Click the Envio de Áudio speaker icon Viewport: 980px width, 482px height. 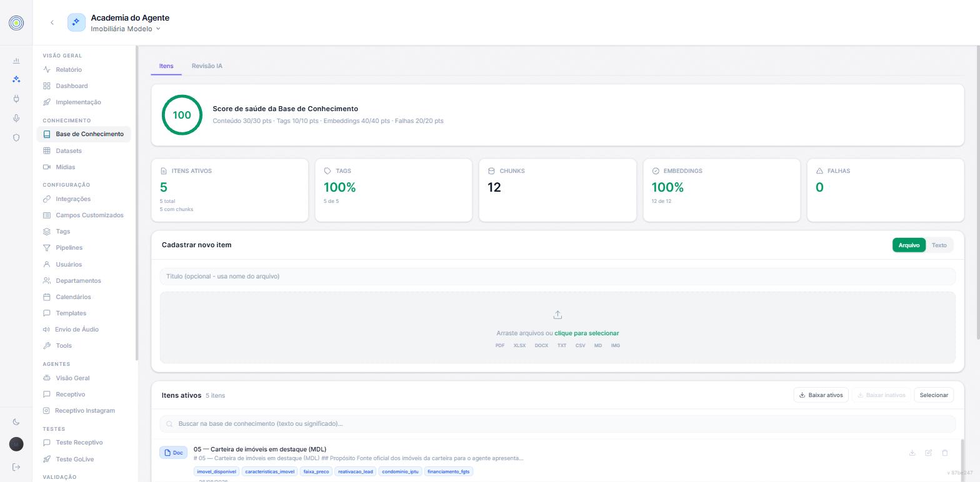46,330
